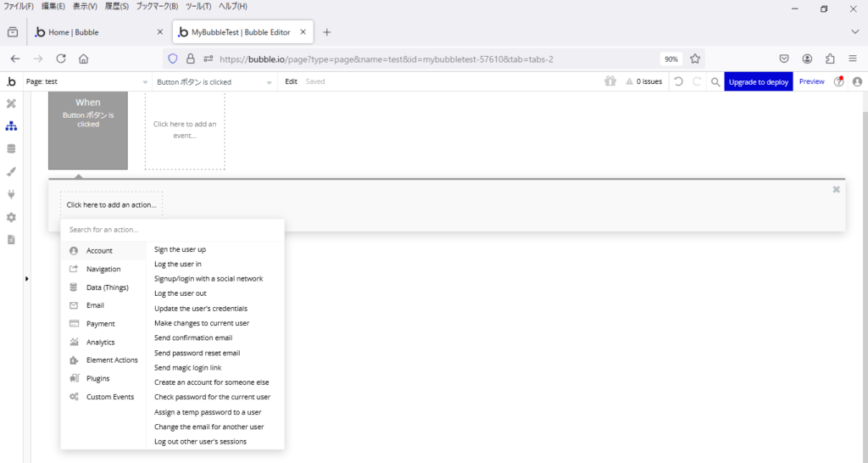Click the tracking protection shield icon
Viewport: 868px width, 463px height.
point(173,59)
